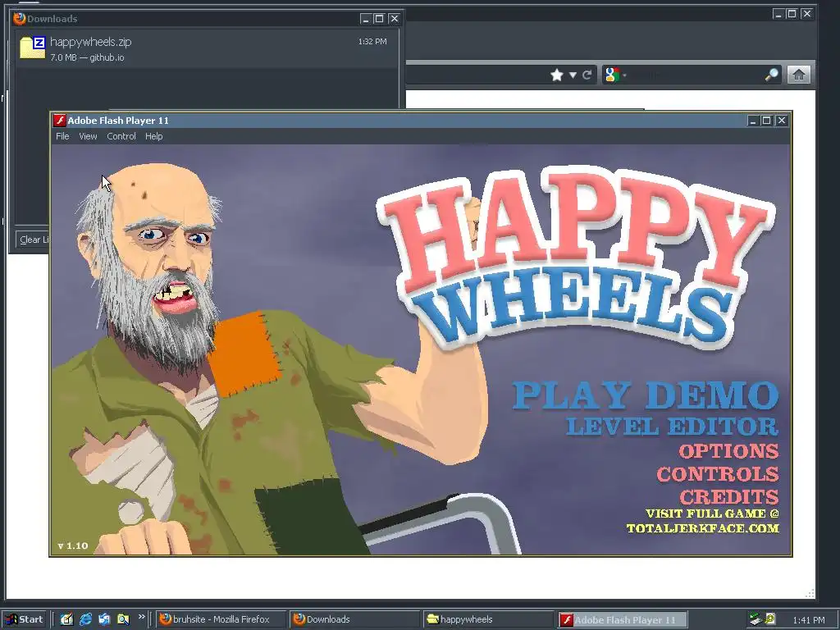
Task: Switch to Downloads taskbar button
Action: pyautogui.click(x=355, y=619)
